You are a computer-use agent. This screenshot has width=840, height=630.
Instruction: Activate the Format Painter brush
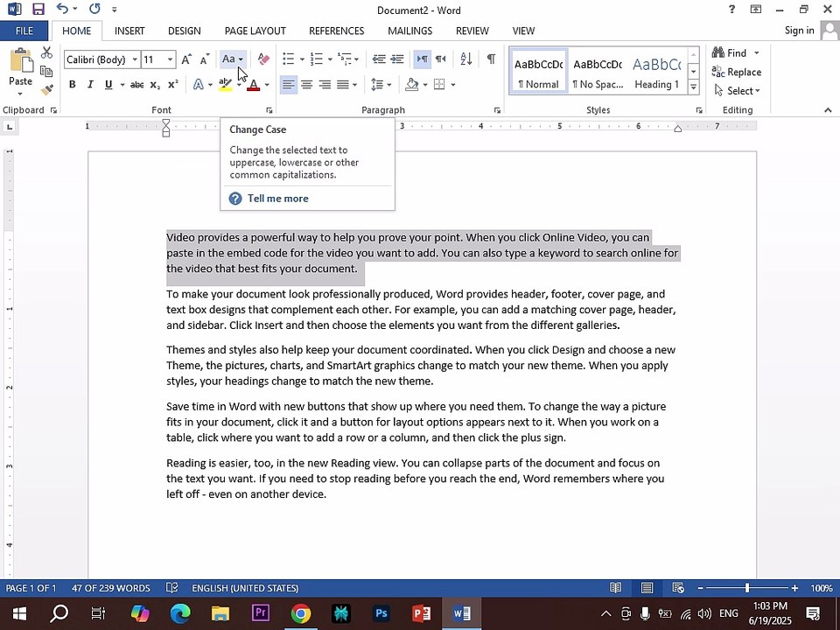[x=46, y=89]
